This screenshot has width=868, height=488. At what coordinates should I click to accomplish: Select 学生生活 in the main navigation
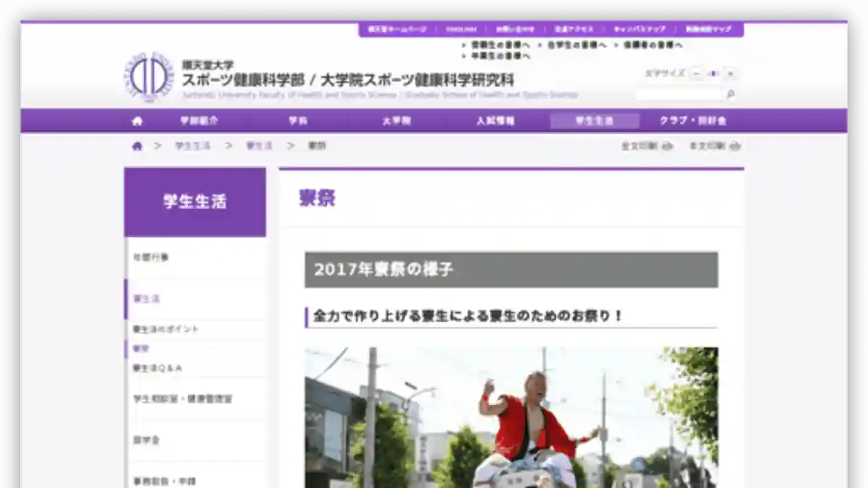point(594,121)
